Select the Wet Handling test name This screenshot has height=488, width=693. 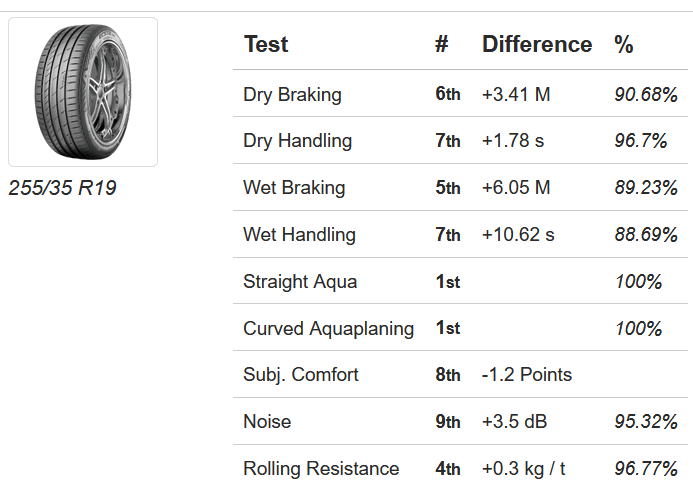coord(299,235)
